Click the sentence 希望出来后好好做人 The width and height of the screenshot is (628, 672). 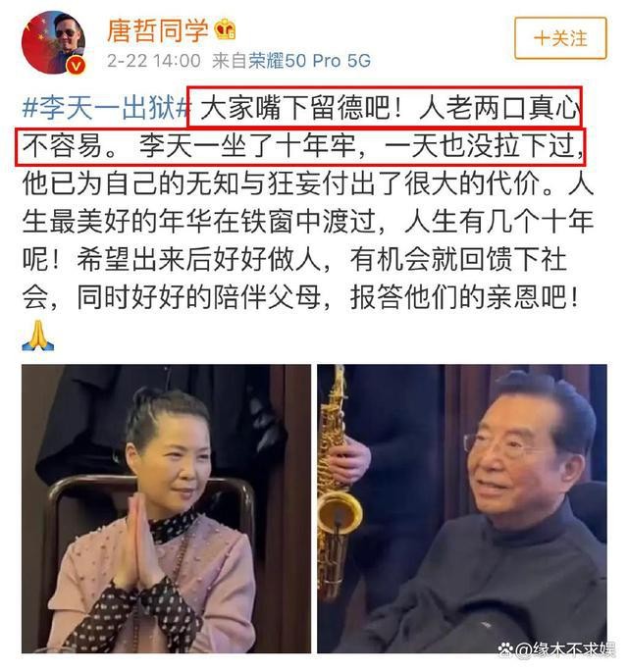tap(198, 260)
